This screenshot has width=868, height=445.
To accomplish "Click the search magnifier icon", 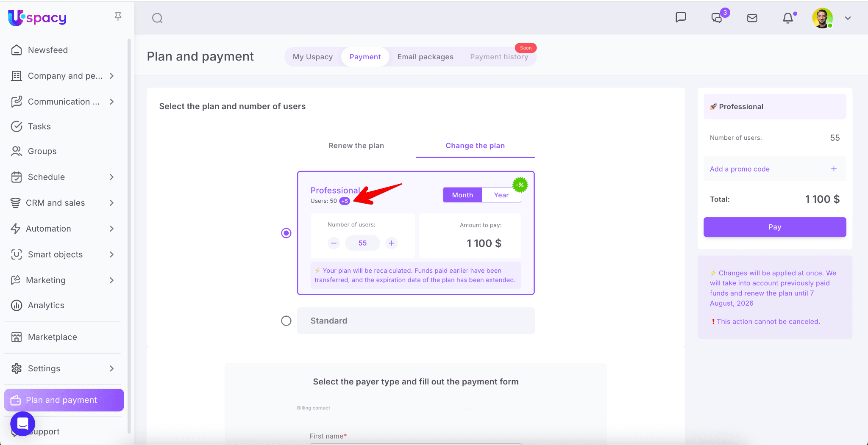I will coord(157,18).
